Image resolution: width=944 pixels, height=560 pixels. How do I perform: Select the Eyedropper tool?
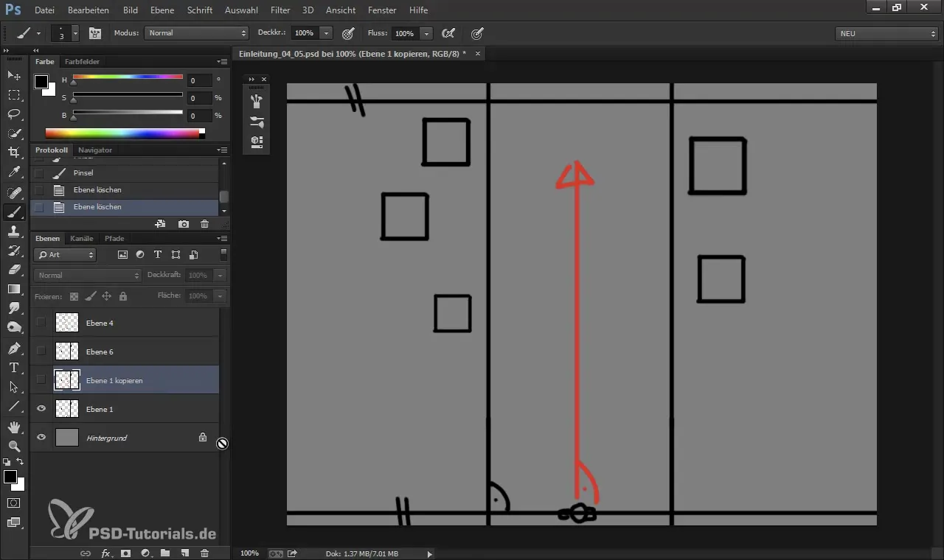click(x=14, y=172)
